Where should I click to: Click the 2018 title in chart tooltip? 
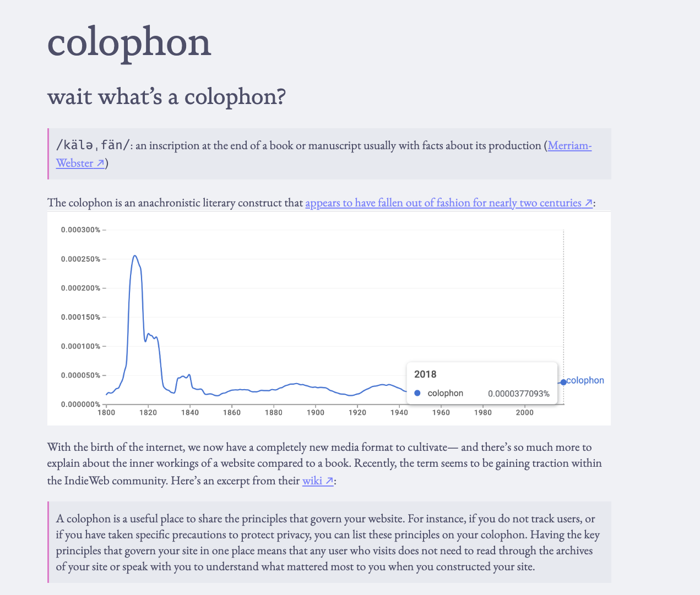click(x=425, y=374)
